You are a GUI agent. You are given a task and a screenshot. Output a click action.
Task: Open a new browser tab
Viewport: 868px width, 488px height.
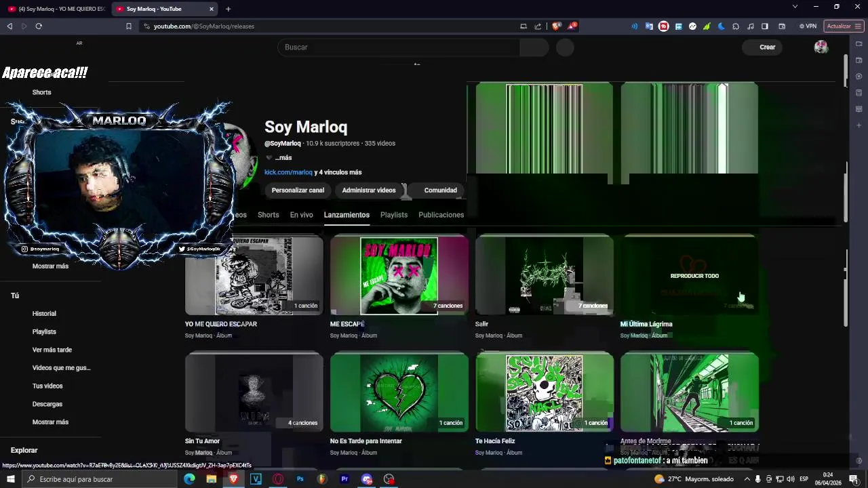tap(228, 9)
